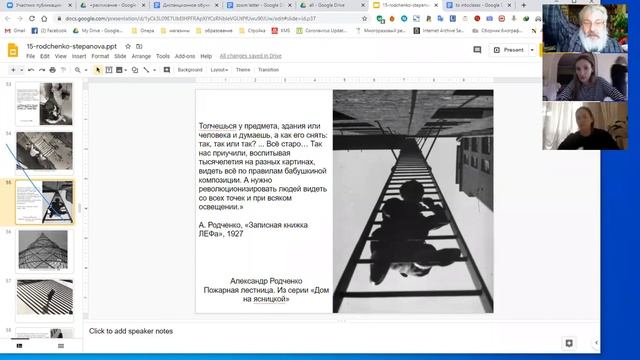Open the Arrange menu
This screenshot has height=360, width=640.
click(141, 56)
